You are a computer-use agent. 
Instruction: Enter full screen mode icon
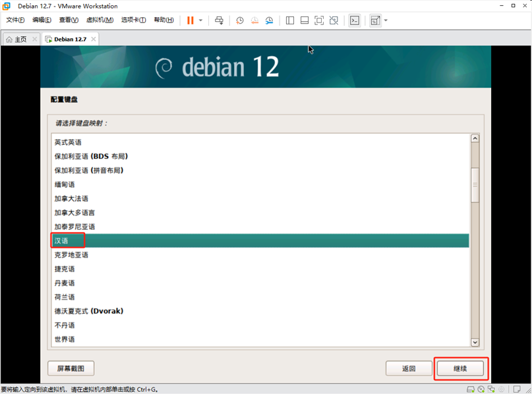click(x=319, y=20)
